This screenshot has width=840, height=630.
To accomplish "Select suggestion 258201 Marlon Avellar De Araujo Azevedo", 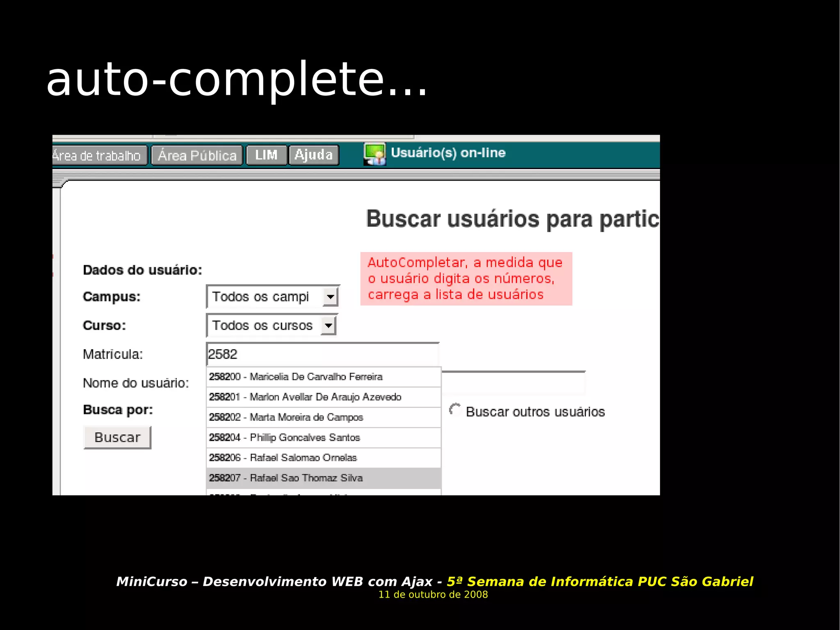I will pyautogui.click(x=324, y=397).
